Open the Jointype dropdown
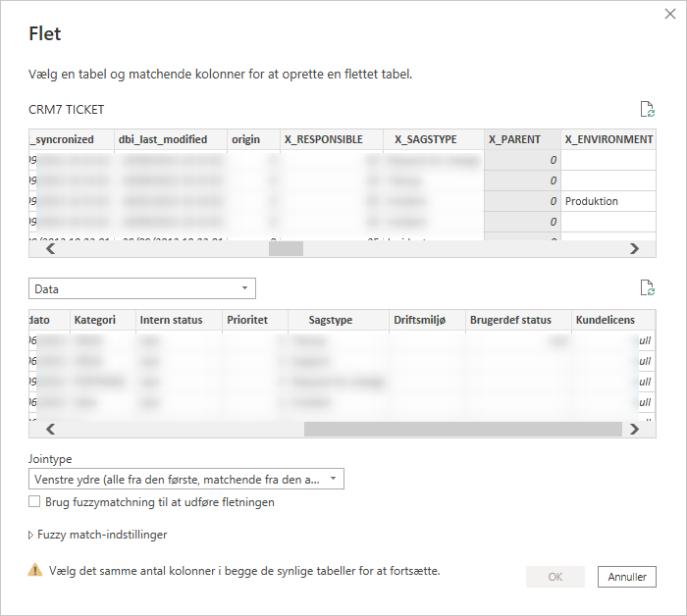Screen dimensions: 687x616 click(x=186, y=479)
